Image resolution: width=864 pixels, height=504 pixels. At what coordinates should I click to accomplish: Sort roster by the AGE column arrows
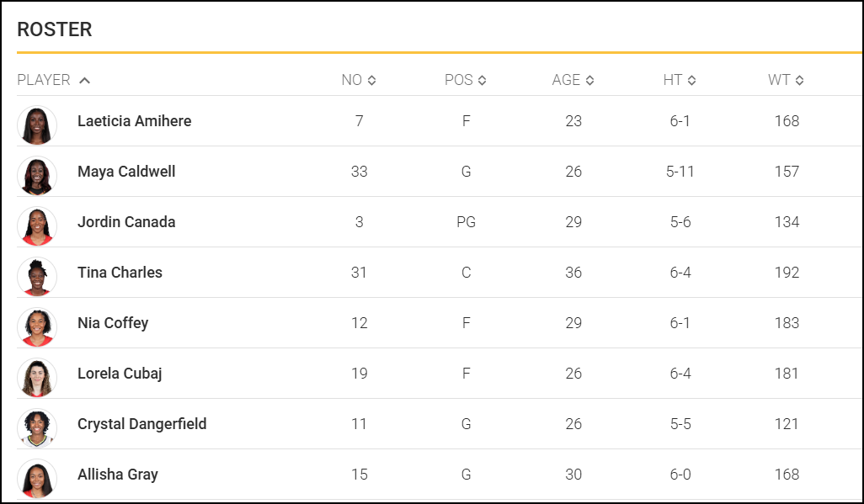pos(590,81)
